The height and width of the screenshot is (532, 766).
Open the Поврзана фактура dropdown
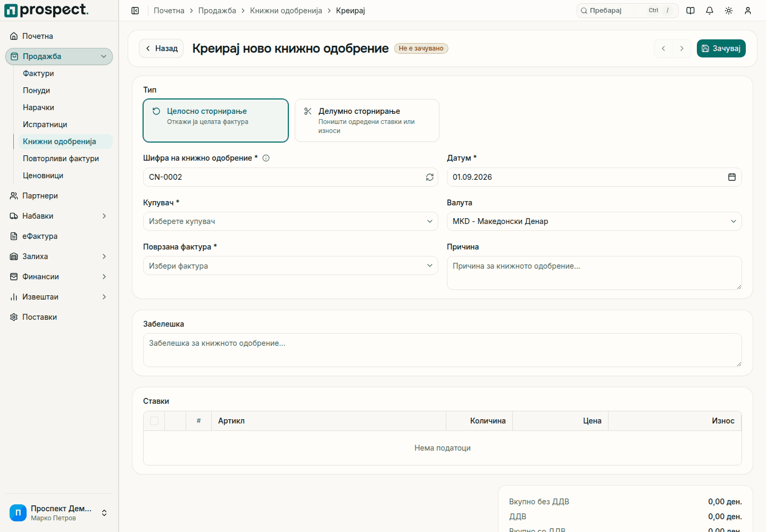pyautogui.click(x=290, y=265)
